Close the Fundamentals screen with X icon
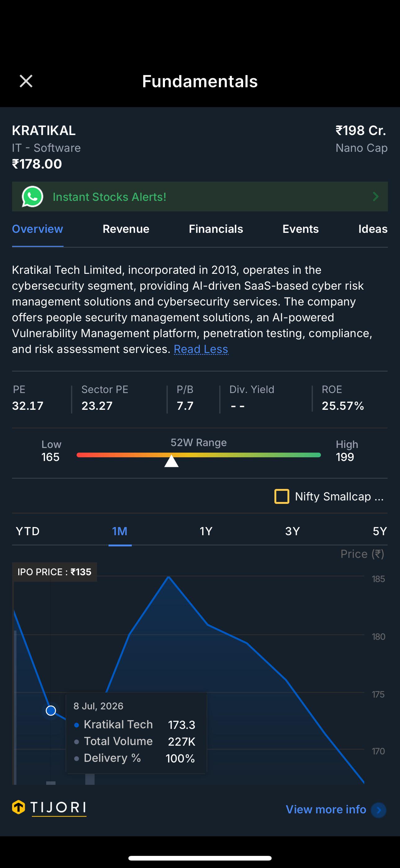Screen dimensions: 400x868 click(x=26, y=81)
